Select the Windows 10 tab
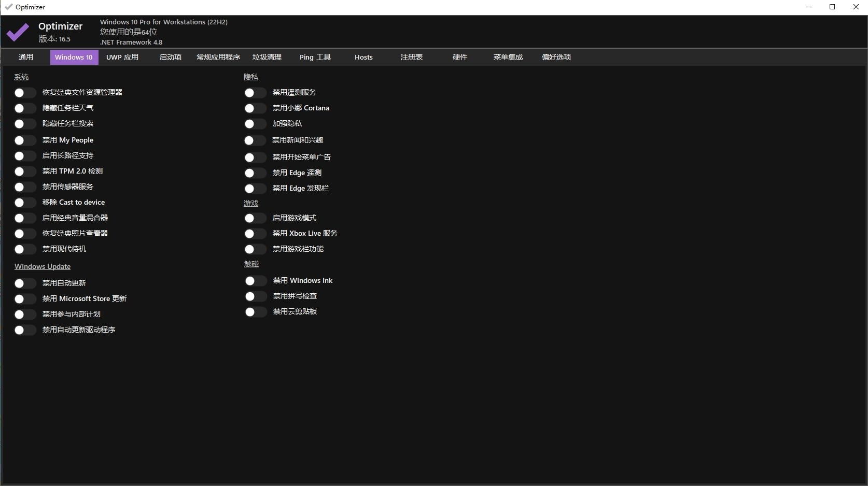 pos(74,57)
